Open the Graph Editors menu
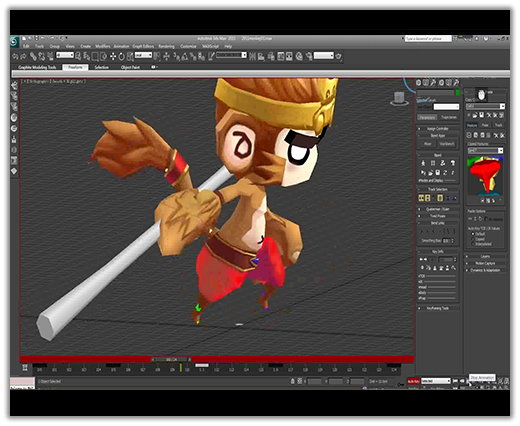The width and height of the screenshot is (520, 426). coord(143,46)
